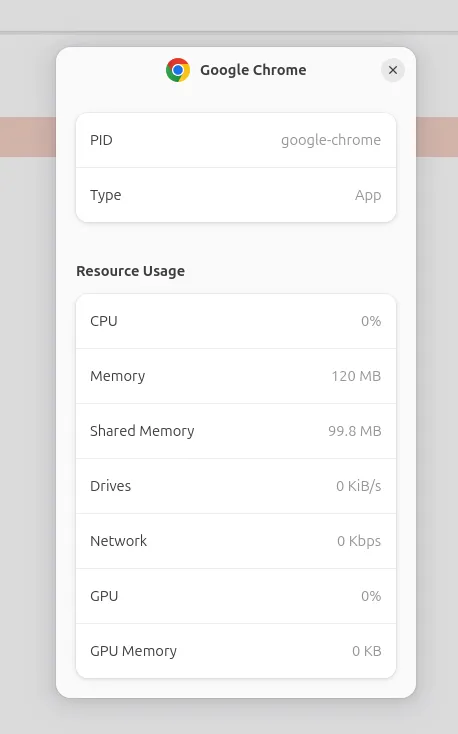458x734 pixels.
Task: Click the App type value
Action: coord(368,195)
